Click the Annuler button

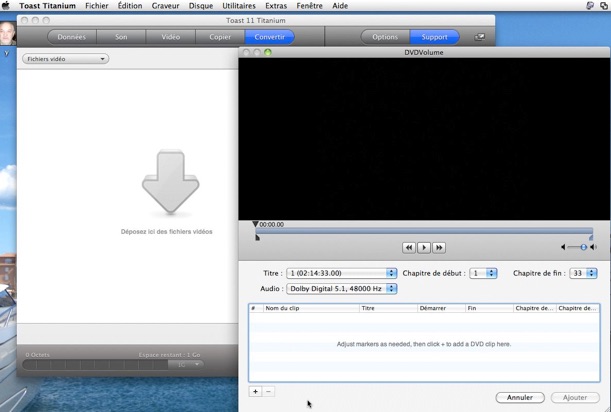520,397
